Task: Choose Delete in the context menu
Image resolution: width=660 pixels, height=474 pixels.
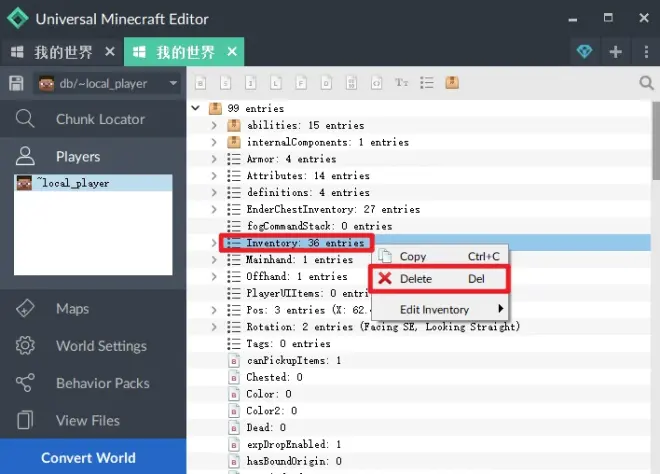Action: pos(440,279)
